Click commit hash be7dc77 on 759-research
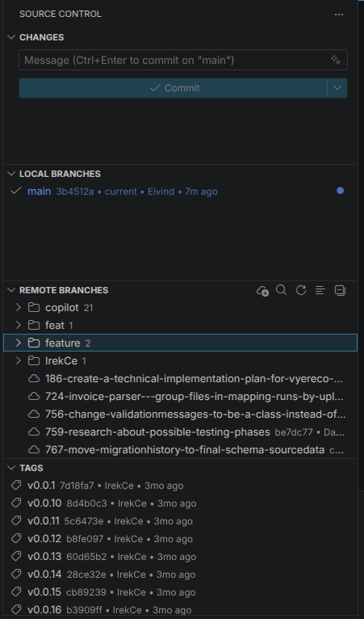The image size is (364, 619). (x=294, y=432)
